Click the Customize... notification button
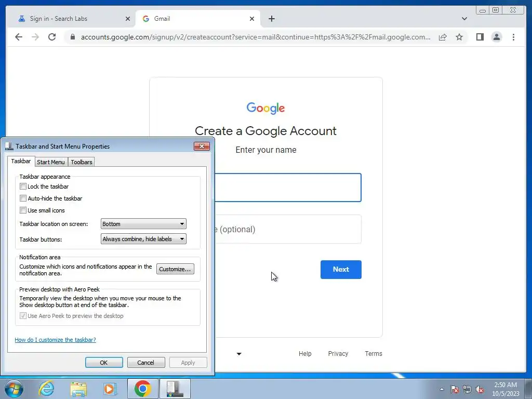The width and height of the screenshot is (532, 399). click(175, 269)
